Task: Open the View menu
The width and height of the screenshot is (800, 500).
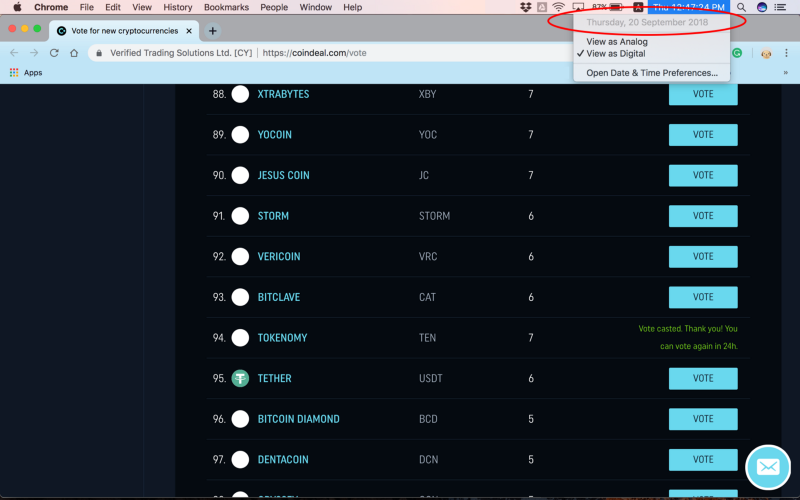Action: click(142, 7)
